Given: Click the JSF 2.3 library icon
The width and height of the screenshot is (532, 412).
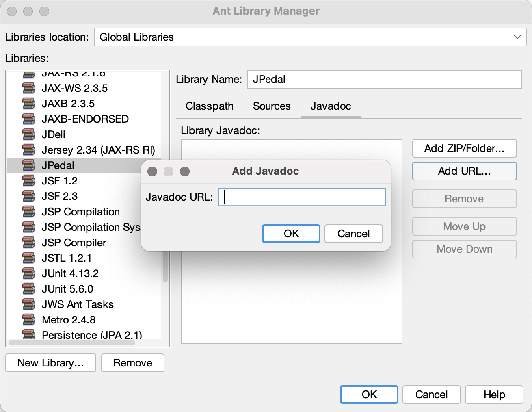Looking at the screenshot, I should click(x=29, y=196).
